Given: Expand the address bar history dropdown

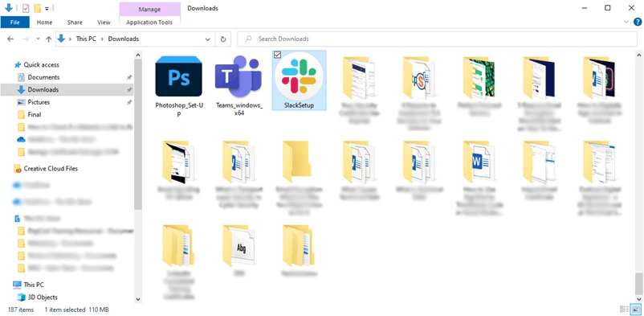Looking at the screenshot, I should tap(208, 39).
